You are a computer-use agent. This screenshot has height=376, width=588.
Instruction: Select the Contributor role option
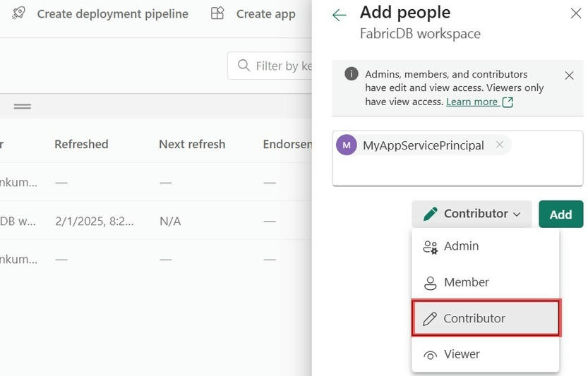tap(474, 318)
